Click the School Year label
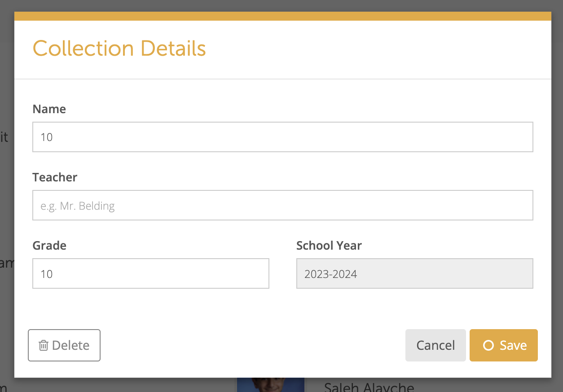This screenshot has height=392, width=563. 329,246
